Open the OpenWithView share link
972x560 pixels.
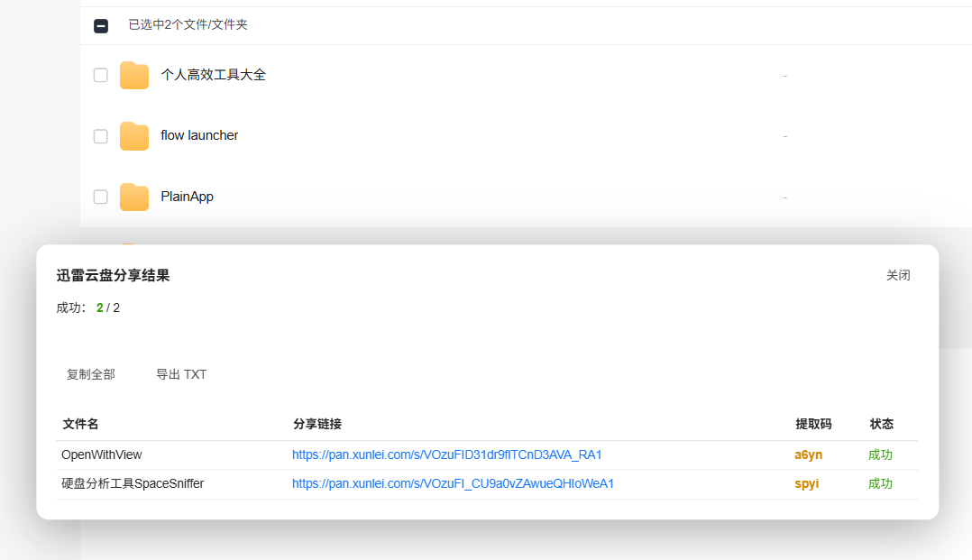(447, 454)
